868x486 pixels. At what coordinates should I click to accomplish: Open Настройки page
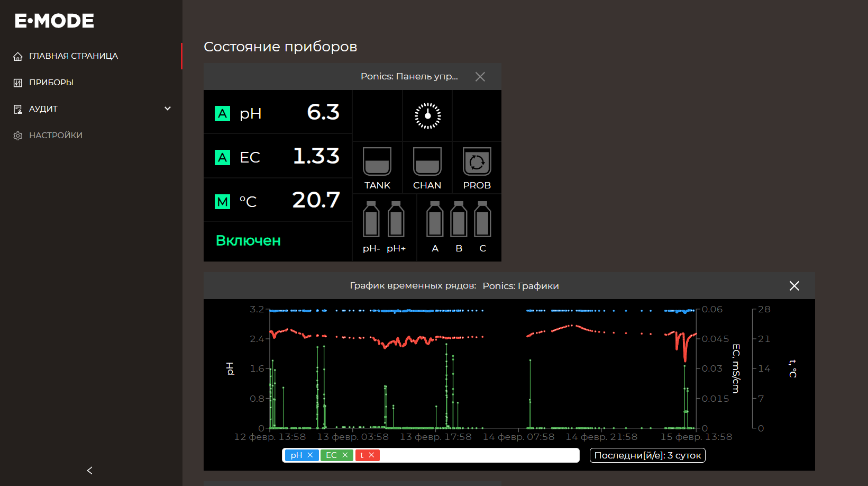pos(56,136)
